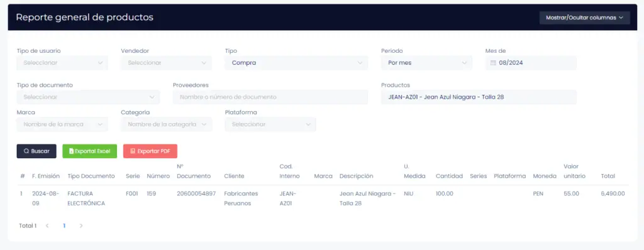This screenshot has height=250, width=644.
Task: Click the FACTURA ELECTRÓNICA cell
Action: tap(86, 198)
